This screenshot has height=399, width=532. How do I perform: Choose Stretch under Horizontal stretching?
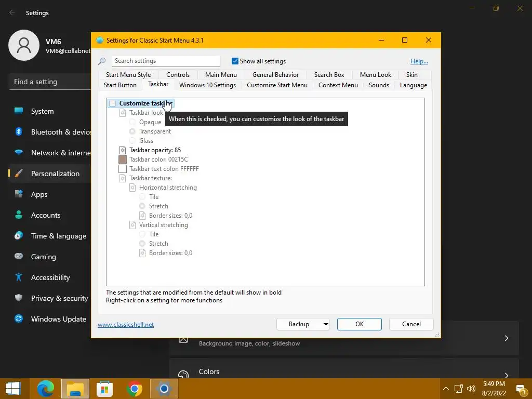click(142, 206)
